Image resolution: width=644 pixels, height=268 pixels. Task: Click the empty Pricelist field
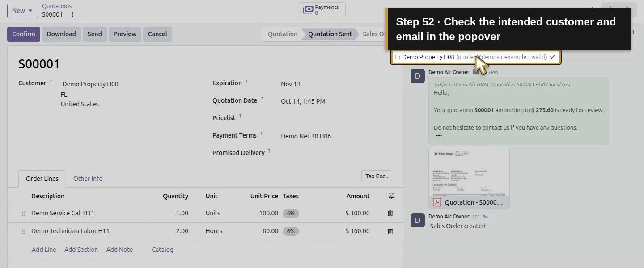(335, 118)
